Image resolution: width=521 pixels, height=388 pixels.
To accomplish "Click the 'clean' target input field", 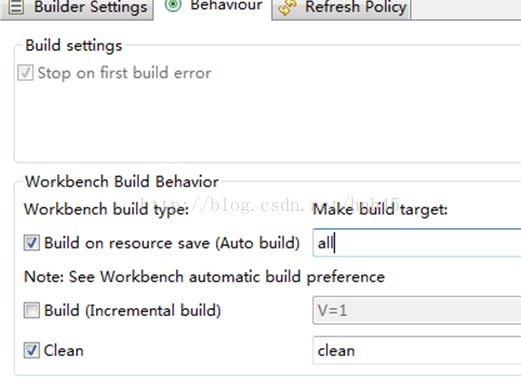I will pos(417,350).
